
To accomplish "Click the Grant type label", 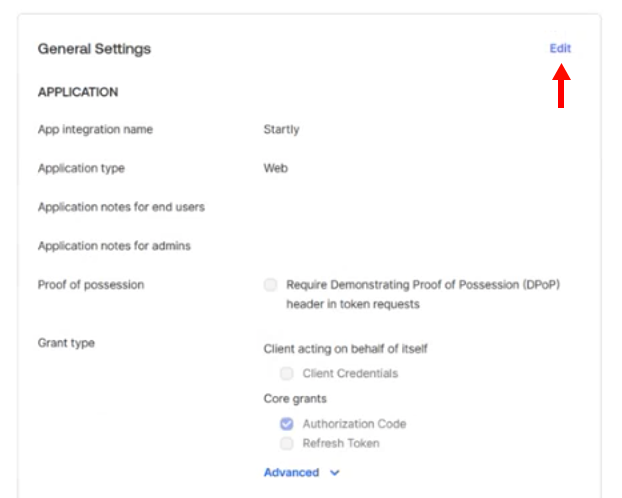I will [x=66, y=343].
